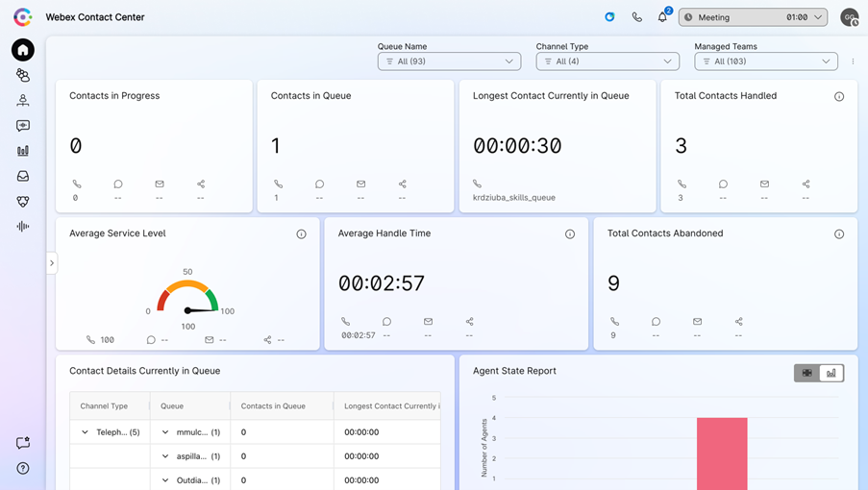Click the krdziuba_skills_queue label

click(x=513, y=197)
